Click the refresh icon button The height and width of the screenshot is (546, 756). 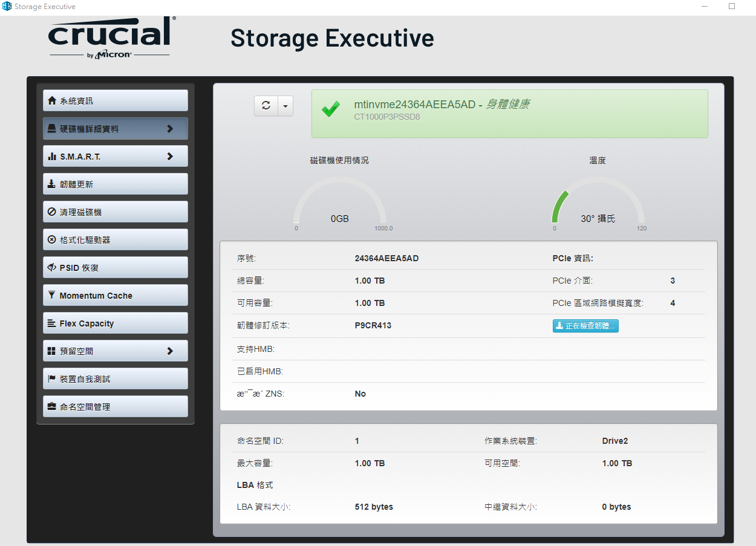click(266, 106)
